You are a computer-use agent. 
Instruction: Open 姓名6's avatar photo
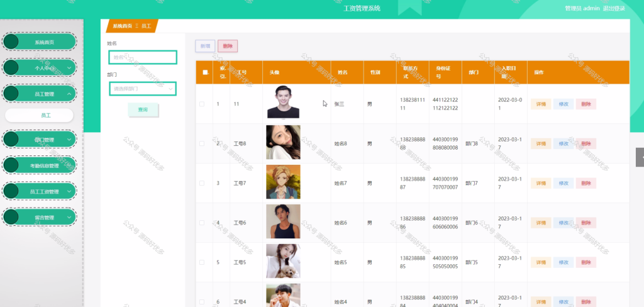(283, 221)
